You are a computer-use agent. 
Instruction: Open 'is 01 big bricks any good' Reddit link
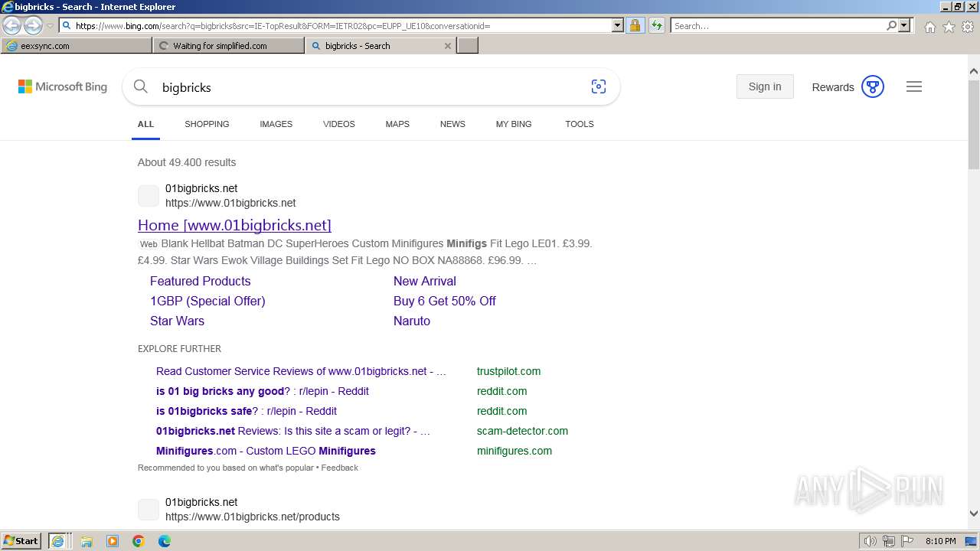pyautogui.click(x=263, y=391)
